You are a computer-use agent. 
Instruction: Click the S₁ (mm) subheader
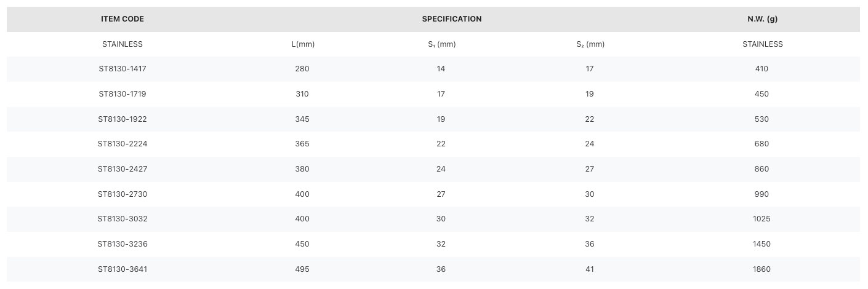click(x=442, y=44)
